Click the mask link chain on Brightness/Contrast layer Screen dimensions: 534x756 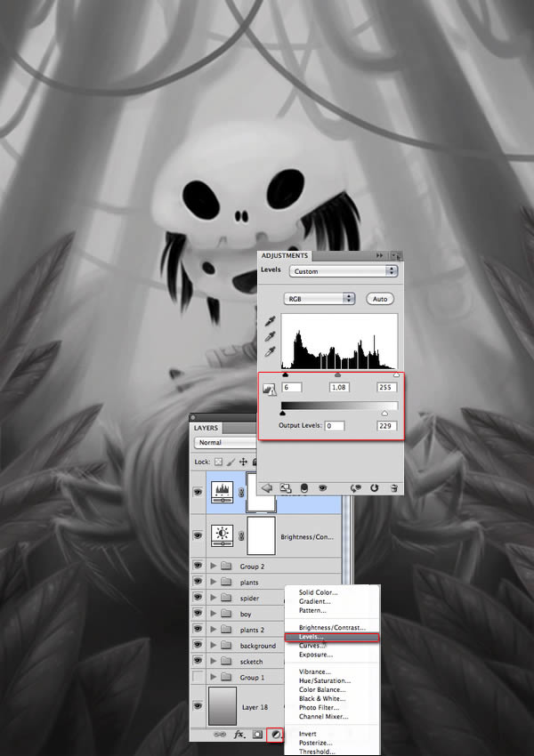tap(241, 535)
